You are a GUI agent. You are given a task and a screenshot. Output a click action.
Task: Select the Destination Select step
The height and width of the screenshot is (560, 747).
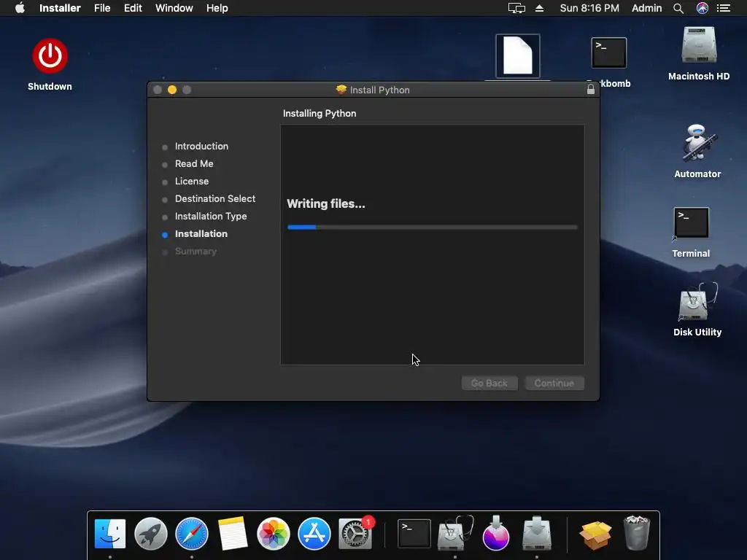(215, 198)
